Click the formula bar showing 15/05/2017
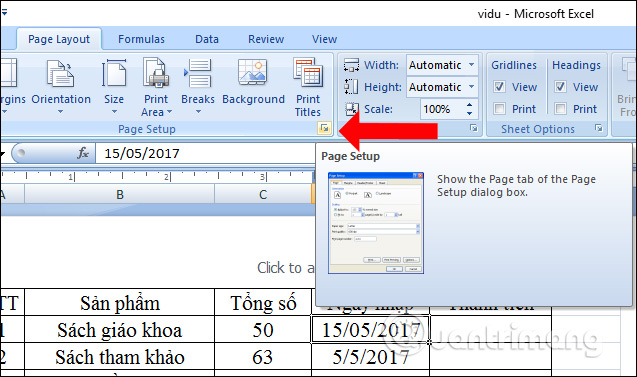This screenshot has height=377, width=637. (205, 153)
